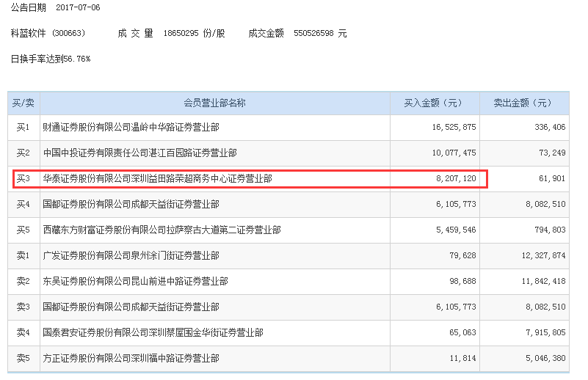Select the stock name 科蓝软件 (300663)
Image resolution: width=588 pixels, height=380 pixels.
[48, 33]
